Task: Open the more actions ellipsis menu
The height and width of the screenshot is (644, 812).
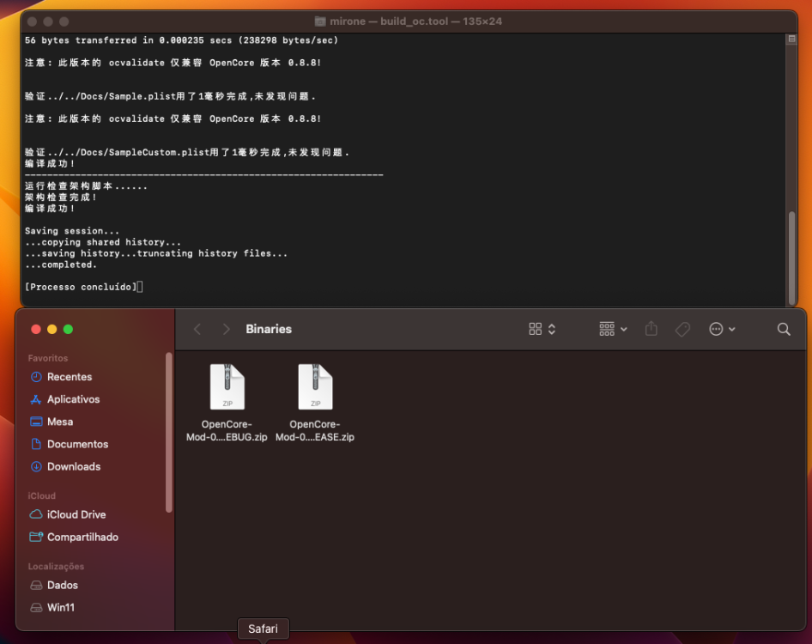Action: (716, 329)
